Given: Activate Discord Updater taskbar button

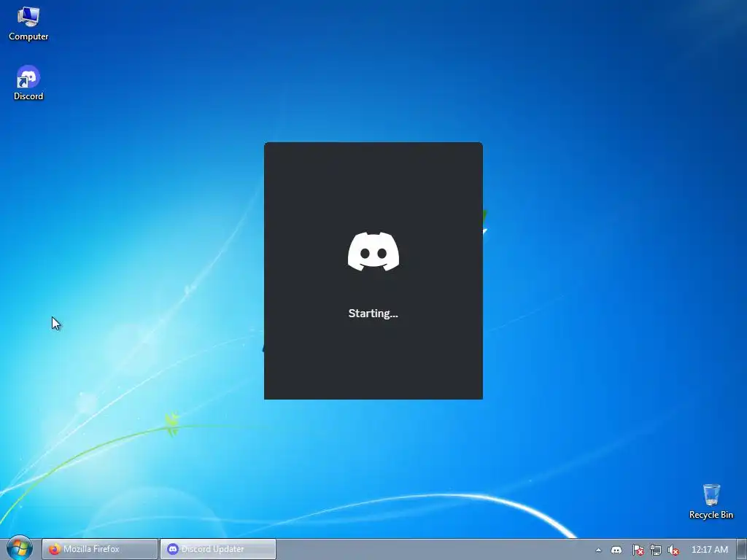Looking at the screenshot, I should point(218,549).
